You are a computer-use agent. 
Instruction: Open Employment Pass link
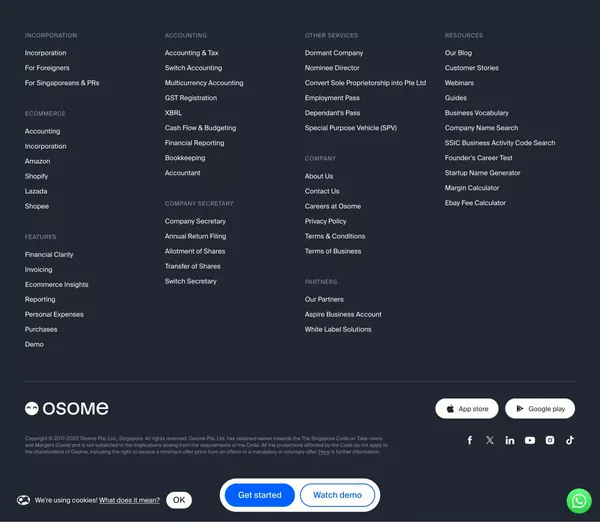click(x=332, y=98)
